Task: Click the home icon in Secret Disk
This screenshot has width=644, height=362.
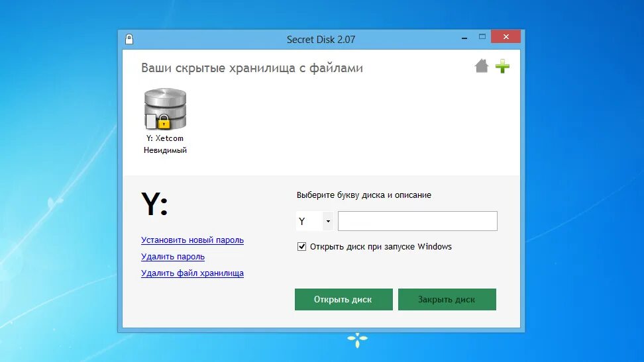Action: point(482,66)
